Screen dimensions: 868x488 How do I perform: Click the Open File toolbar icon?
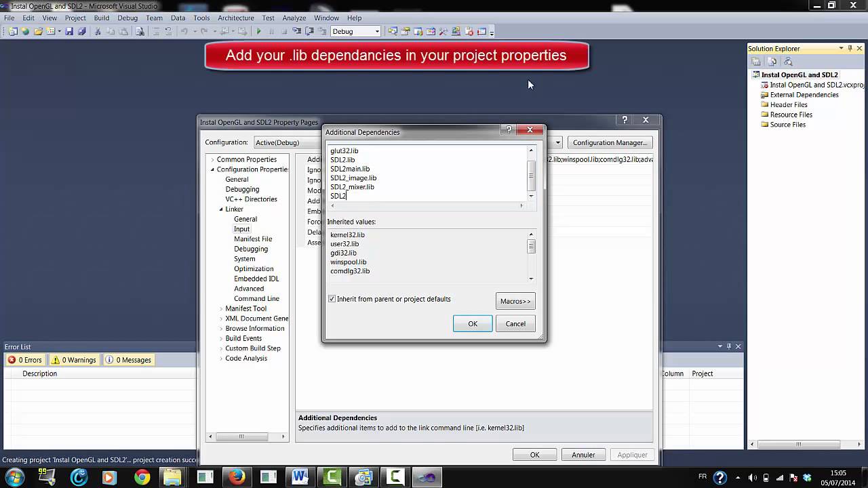38,31
